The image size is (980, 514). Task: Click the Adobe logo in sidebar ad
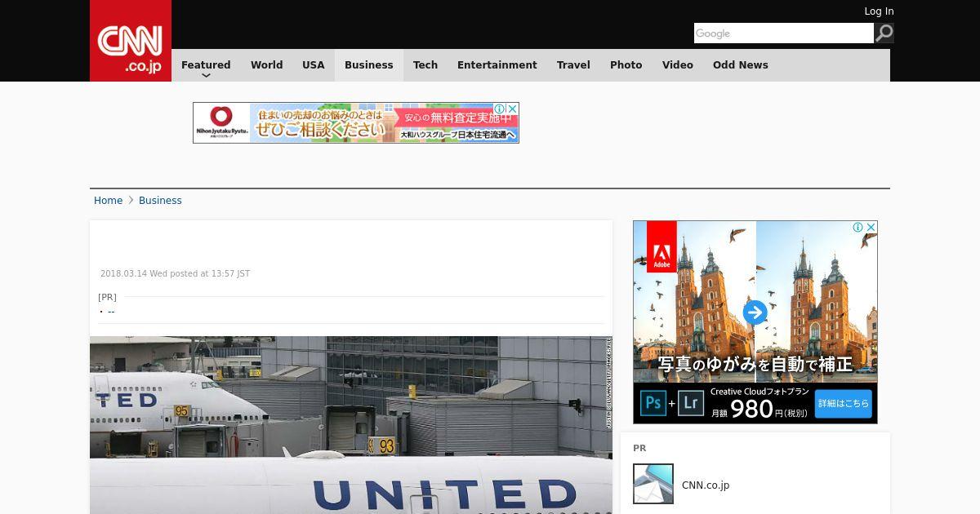click(x=661, y=246)
